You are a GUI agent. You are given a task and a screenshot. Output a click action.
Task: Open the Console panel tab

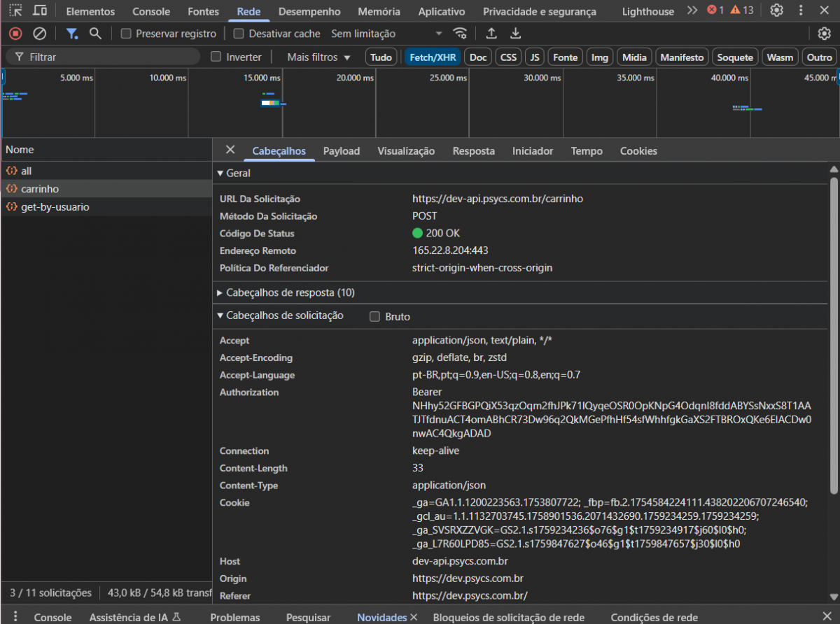click(151, 11)
